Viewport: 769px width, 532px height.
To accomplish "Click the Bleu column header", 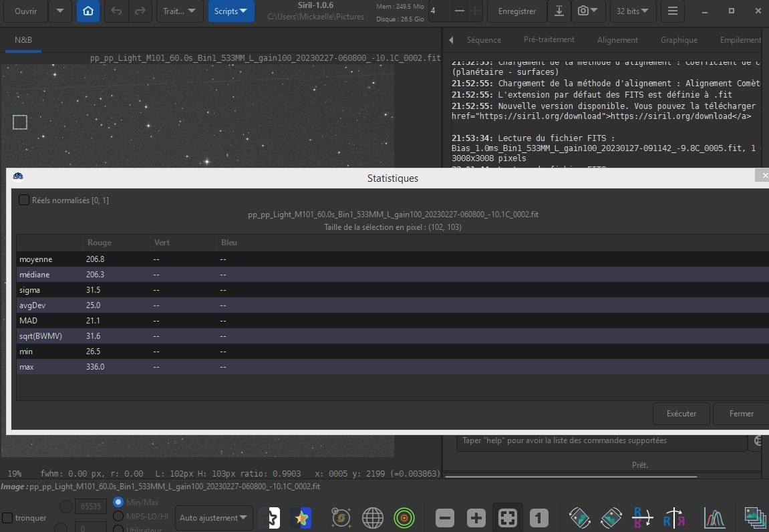I will [x=229, y=243].
